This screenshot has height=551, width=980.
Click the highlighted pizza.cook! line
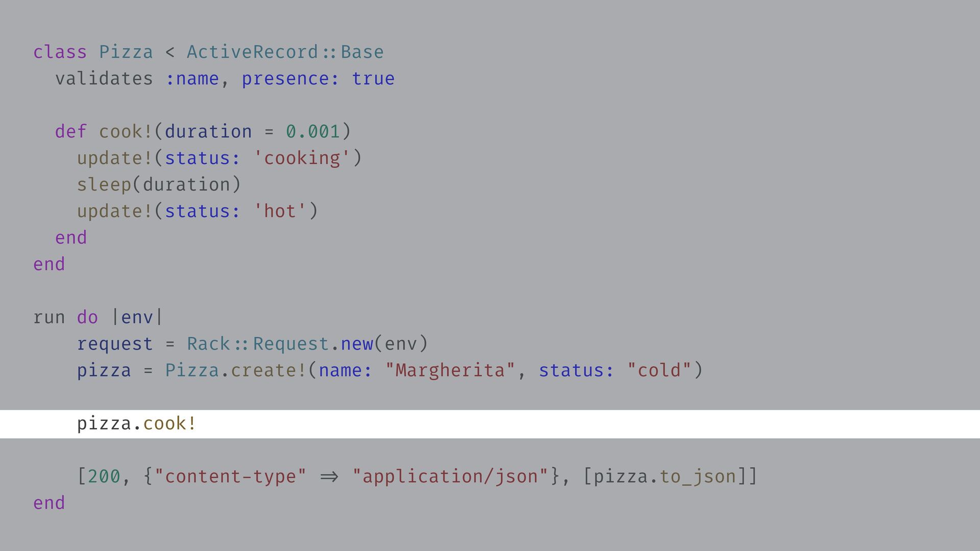click(136, 423)
